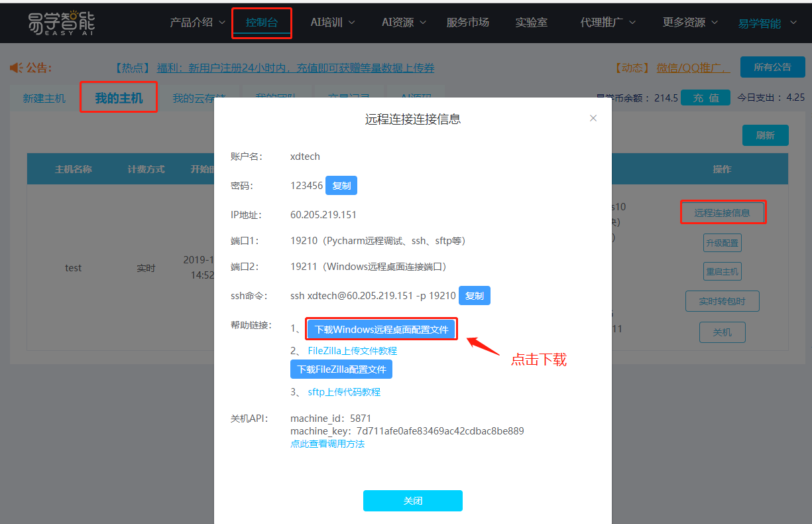This screenshot has width=812, height=524.
Task: Close the connection info dialog with ×
Action: (593, 118)
